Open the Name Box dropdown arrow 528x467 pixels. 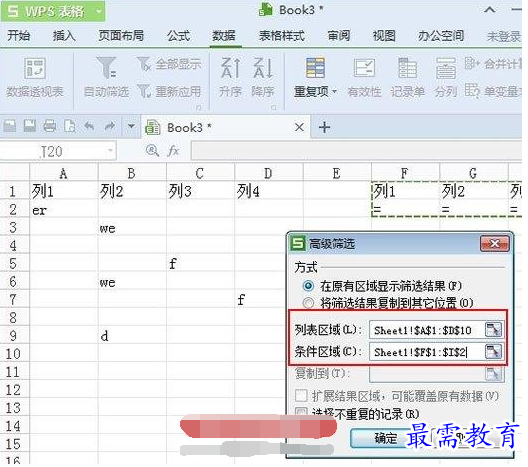110,151
